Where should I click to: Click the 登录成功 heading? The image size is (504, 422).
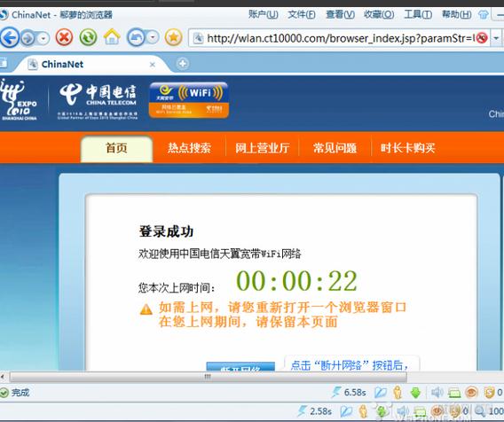[x=166, y=231]
